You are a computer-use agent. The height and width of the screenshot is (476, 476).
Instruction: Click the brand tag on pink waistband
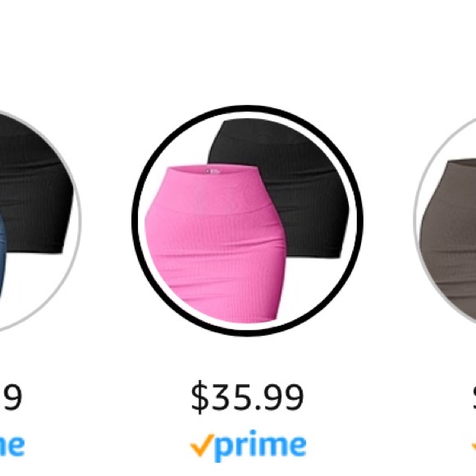[213, 172]
